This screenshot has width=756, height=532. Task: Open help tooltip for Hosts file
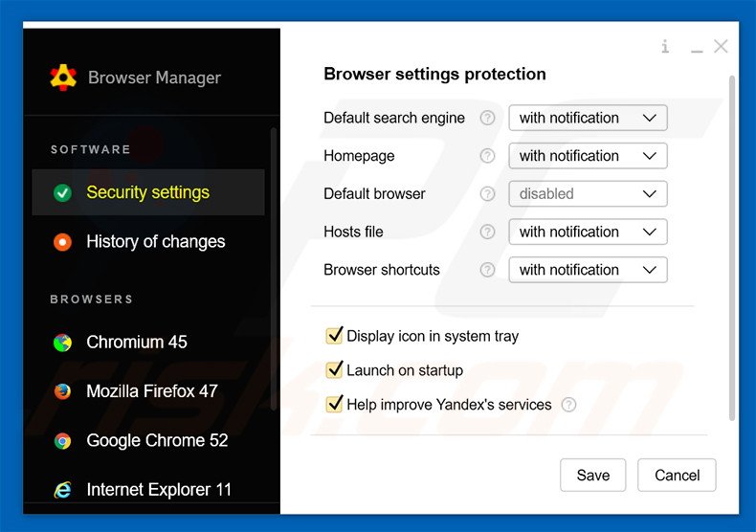(487, 232)
